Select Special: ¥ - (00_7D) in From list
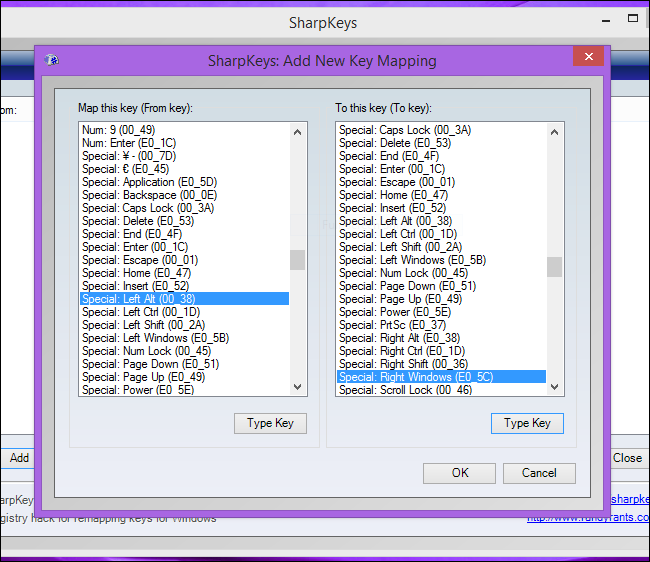Image resolution: width=650 pixels, height=562 pixels. pos(184,156)
